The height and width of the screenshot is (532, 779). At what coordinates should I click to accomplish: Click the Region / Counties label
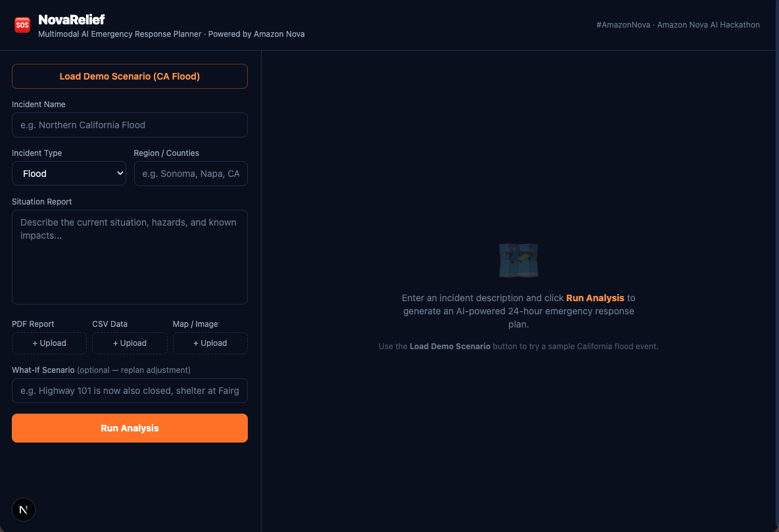click(166, 153)
